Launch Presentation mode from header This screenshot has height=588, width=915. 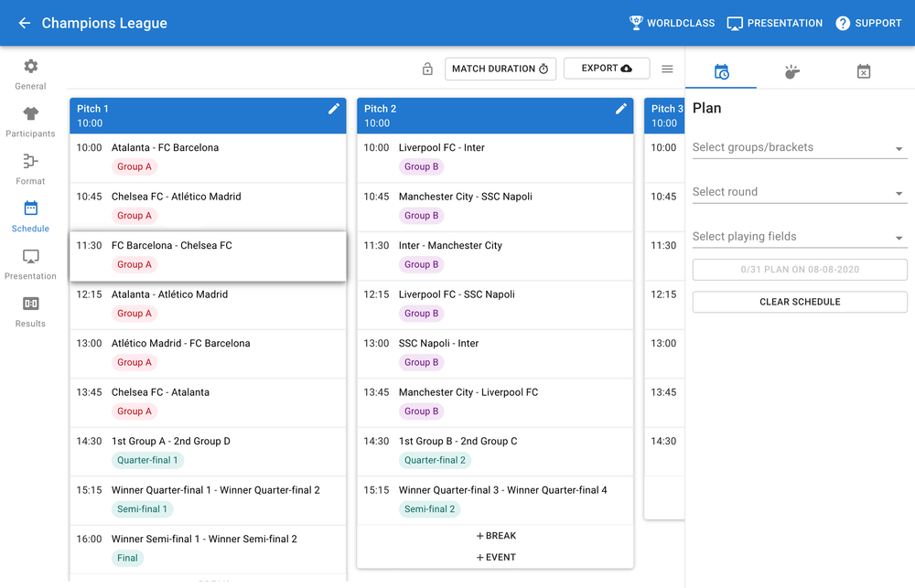tap(774, 23)
